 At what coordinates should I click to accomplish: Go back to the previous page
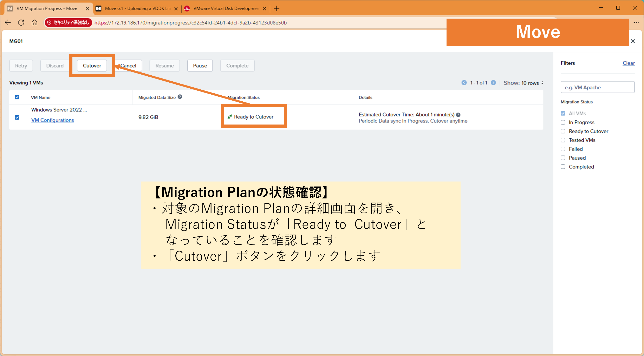click(8, 23)
